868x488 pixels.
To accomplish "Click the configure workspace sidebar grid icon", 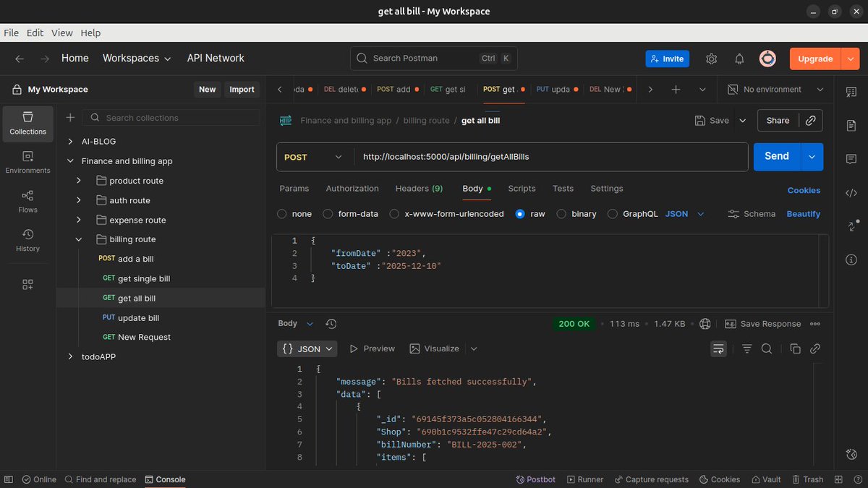I will (x=27, y=285).
